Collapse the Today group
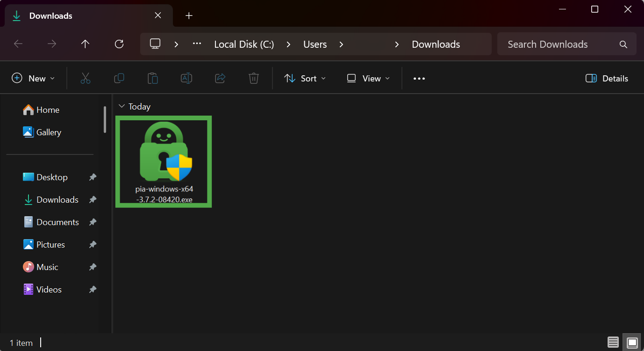This screenshot has width=644, height=351. point(122,107)
